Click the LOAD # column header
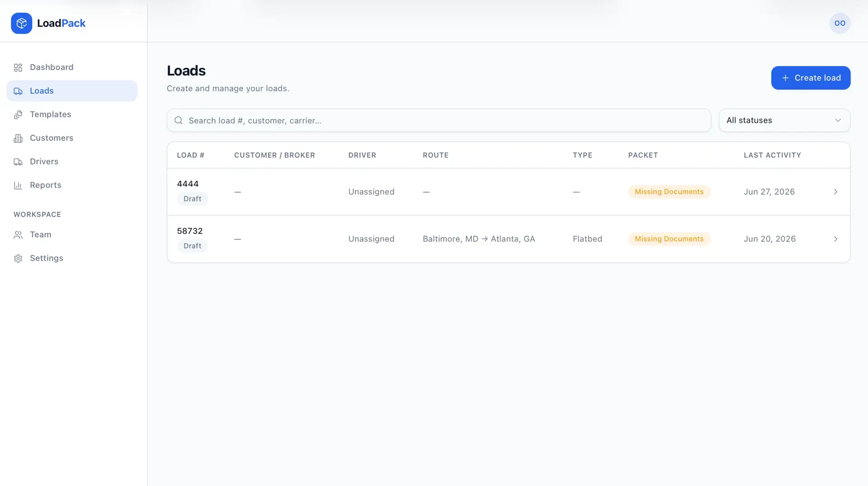 (x=190, y=155)
